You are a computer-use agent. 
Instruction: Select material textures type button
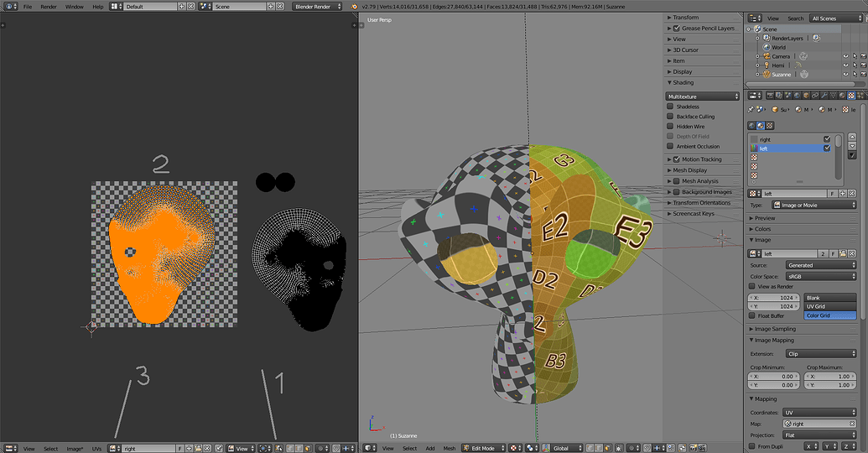coord(761,126)
